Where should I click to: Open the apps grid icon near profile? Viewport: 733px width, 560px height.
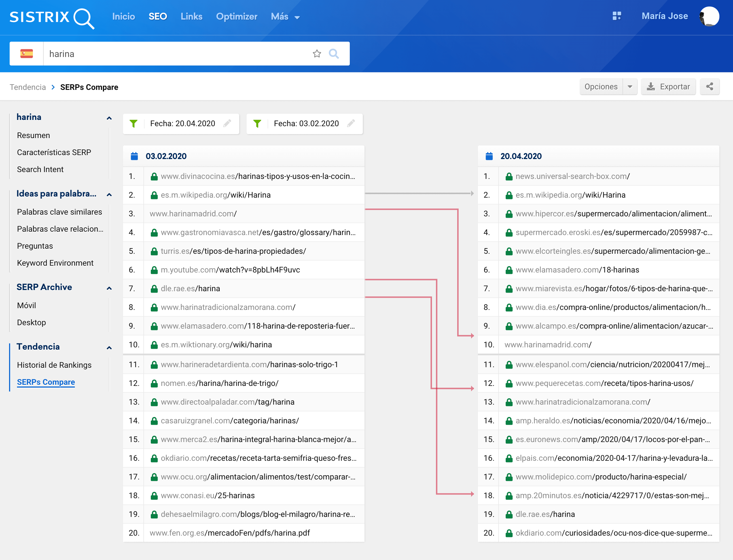(x=617, y=16)
